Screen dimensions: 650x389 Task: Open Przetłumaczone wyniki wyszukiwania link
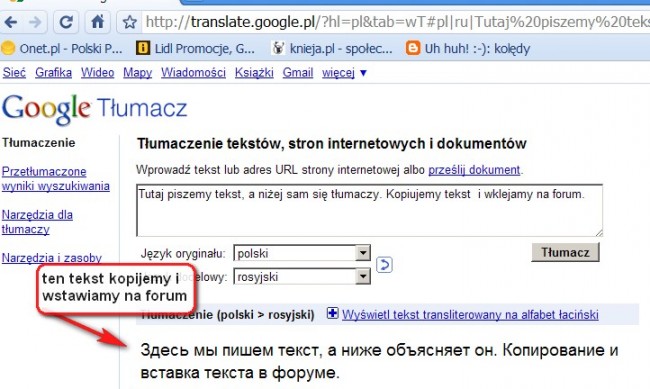coord(56,179)
